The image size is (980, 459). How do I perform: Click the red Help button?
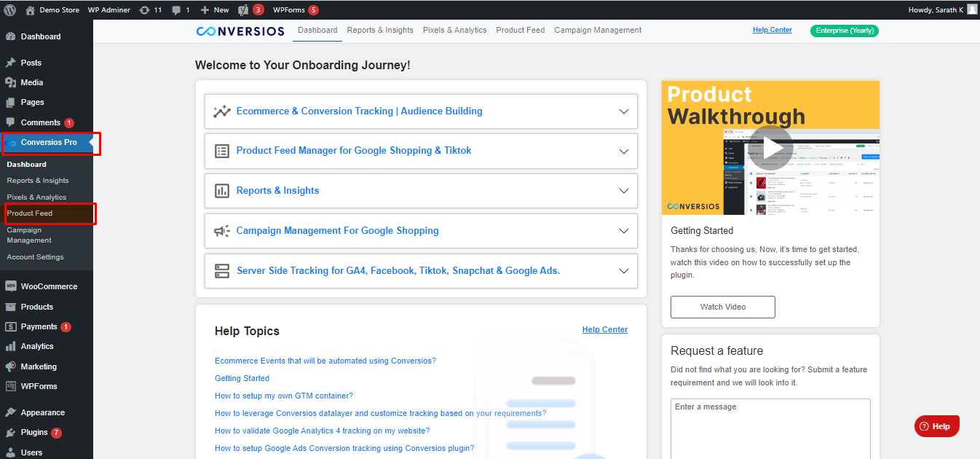point(936,426)
